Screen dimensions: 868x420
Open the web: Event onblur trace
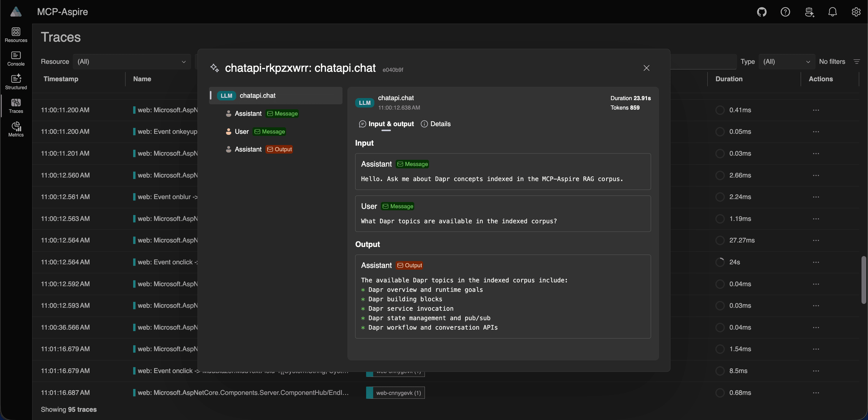(167, 197)
